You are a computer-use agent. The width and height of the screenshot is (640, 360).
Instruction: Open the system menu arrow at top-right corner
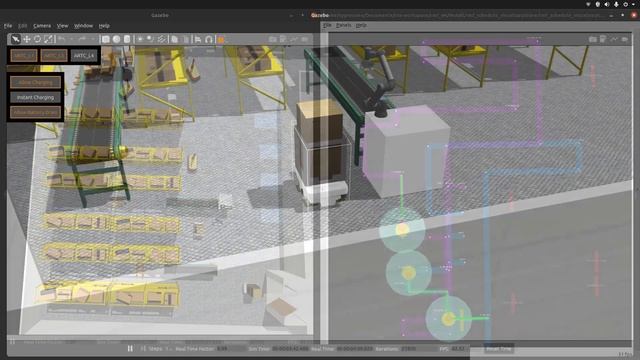(x=634, y=4)
